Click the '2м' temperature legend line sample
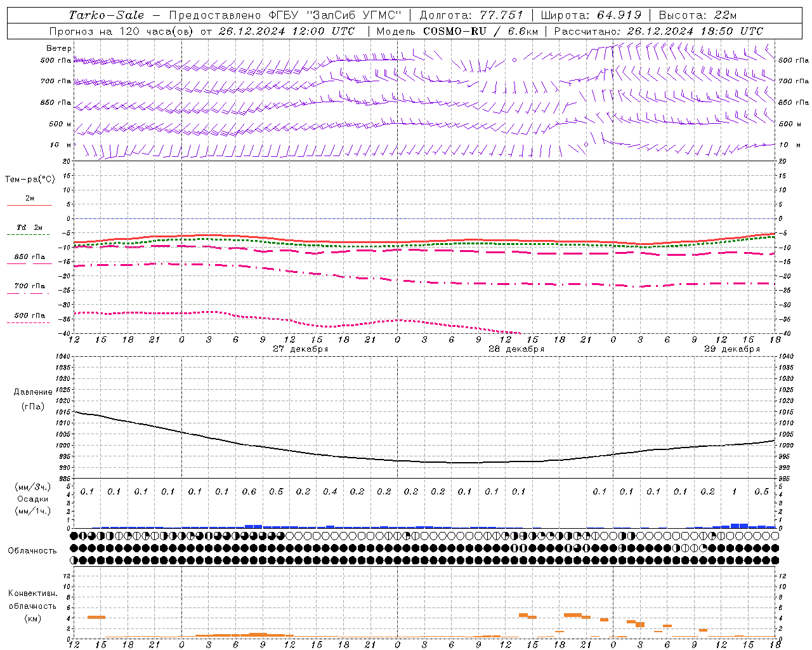This screenshot has height=650, width=812. tap(29, 205)
